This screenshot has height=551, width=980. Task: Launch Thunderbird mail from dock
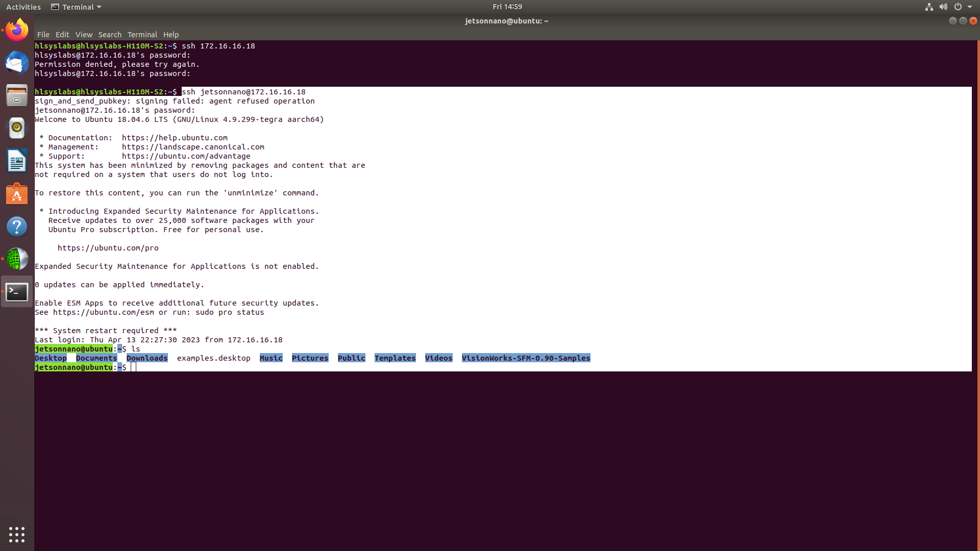(x=17, y=63)
